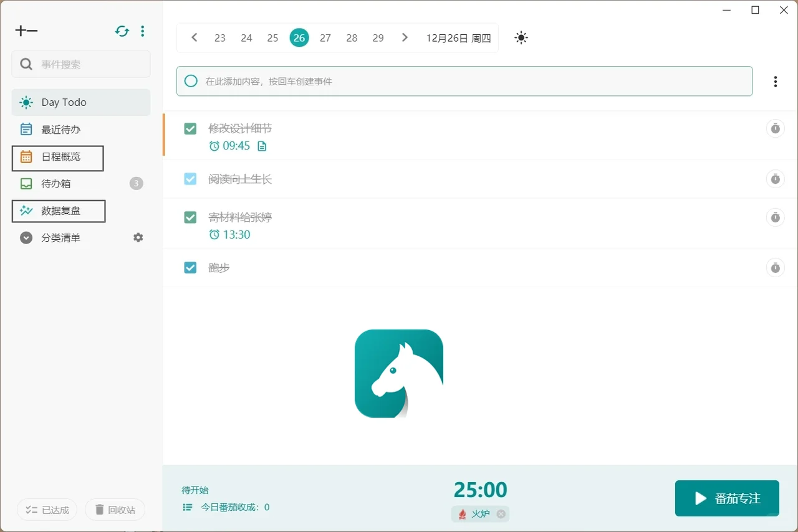The width and height of the screenshot is (798, 532).
Task: Open category settings via the gear icon
Action: coord(138,237)
